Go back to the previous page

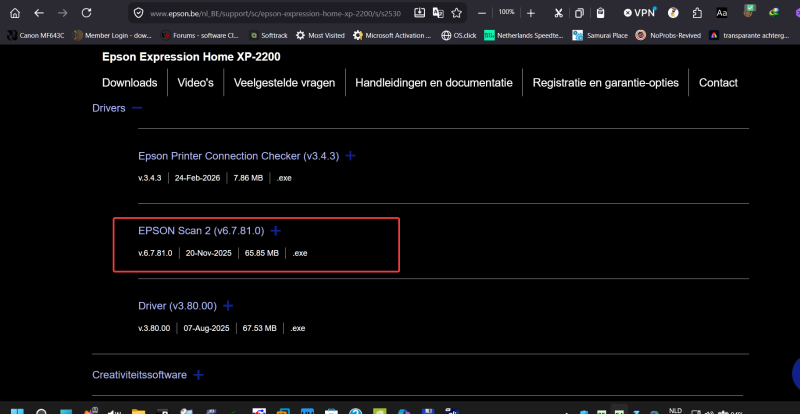click(39, 13)
